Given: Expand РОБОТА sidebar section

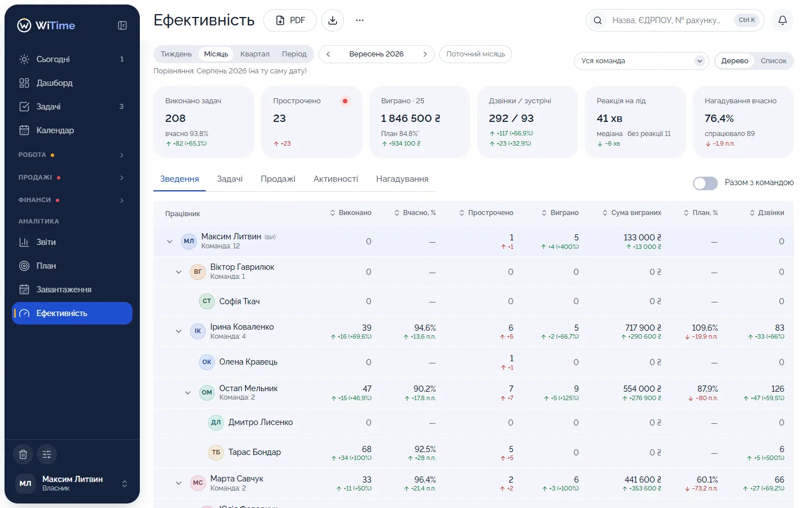Looking at the screenshot, I should point(72,155).
